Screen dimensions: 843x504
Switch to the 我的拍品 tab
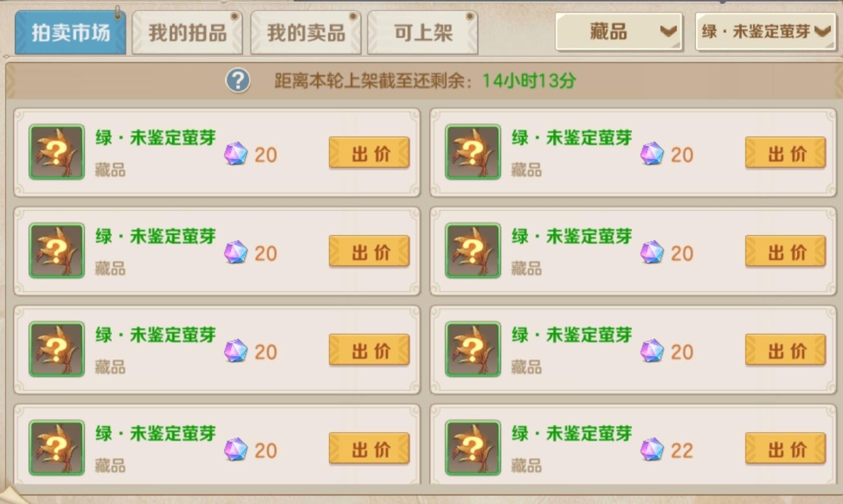pos(187,33)
